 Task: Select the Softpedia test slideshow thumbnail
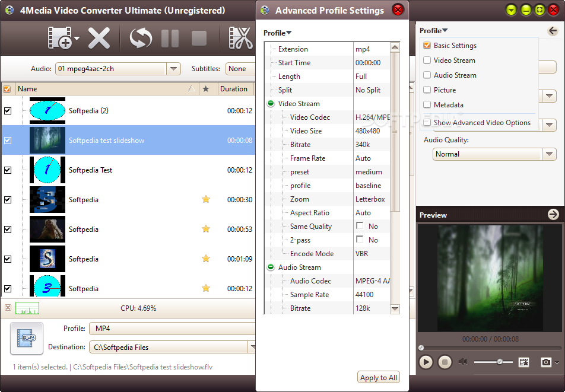(x=47, y=140)
